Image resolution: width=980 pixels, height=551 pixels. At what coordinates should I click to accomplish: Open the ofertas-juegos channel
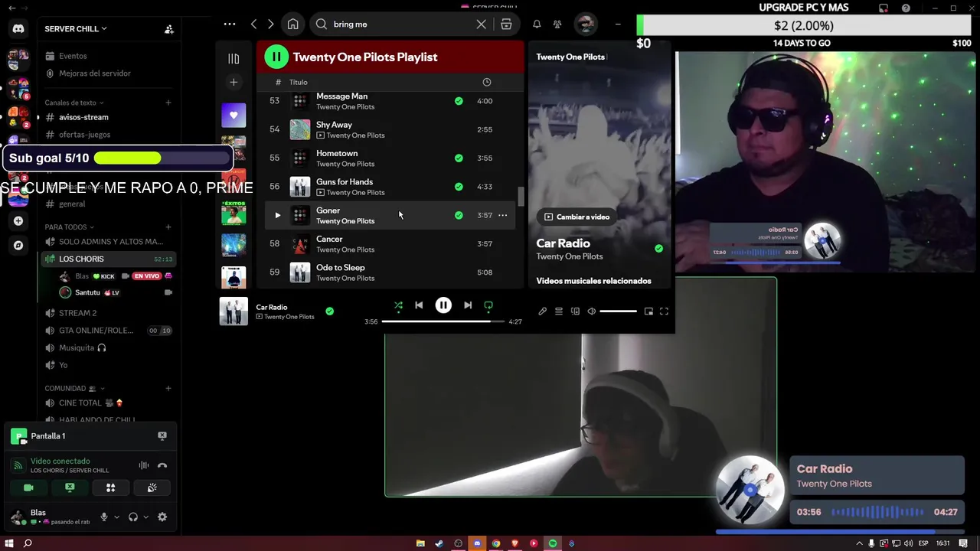coord(84,135)
